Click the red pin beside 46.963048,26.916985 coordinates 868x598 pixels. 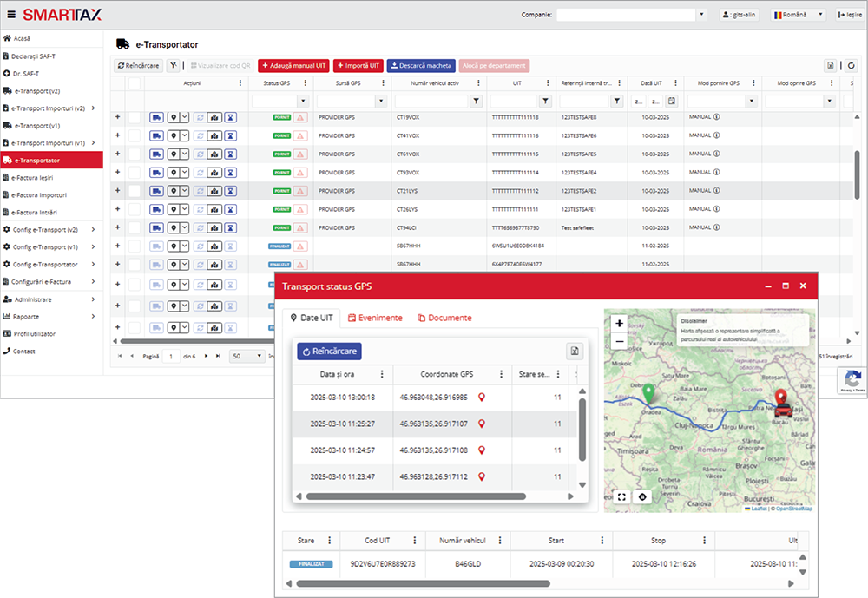(482, 398)
